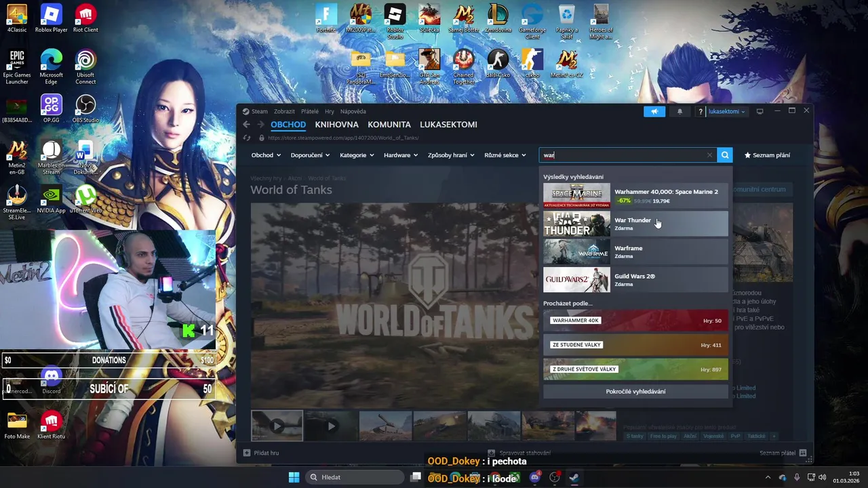This screenshot has height=488, width=868.
Task: Open the Discord icon in the taskbar
Action: [x=534, y=477]
